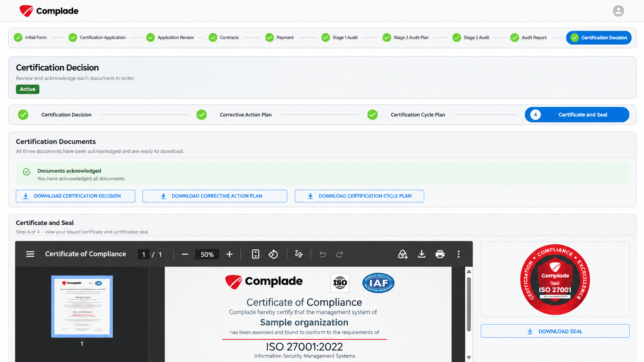Click the IAF logo in certificate
The image size is (644, 362).
pos(378,283)
